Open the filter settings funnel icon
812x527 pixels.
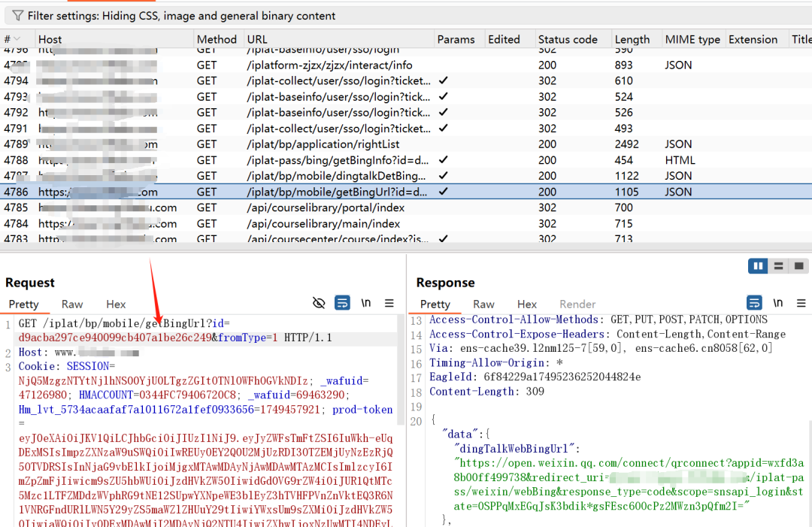(x=17, y=16)
